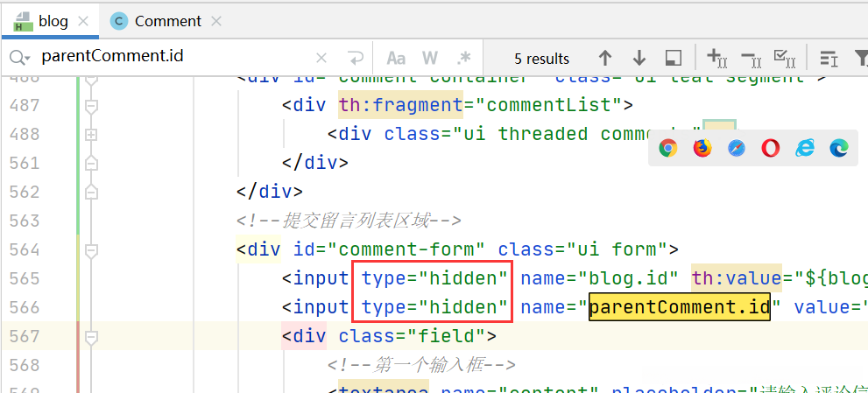This screenshot has height=393, width=868.
Task: Toggle Regex (.*) search option
Action: pyautogui.click(x=464, y=58)
